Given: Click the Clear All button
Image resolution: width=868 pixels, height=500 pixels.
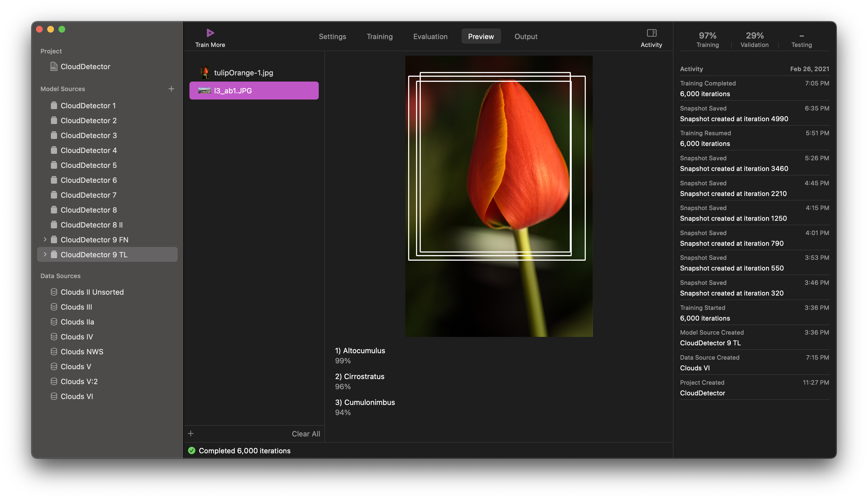Looking at the screenshot, I should pyautogui.click(x=305, y=433).
